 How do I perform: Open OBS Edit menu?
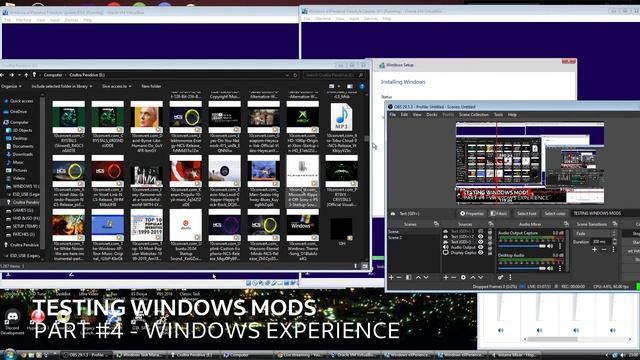coord(404,115)
